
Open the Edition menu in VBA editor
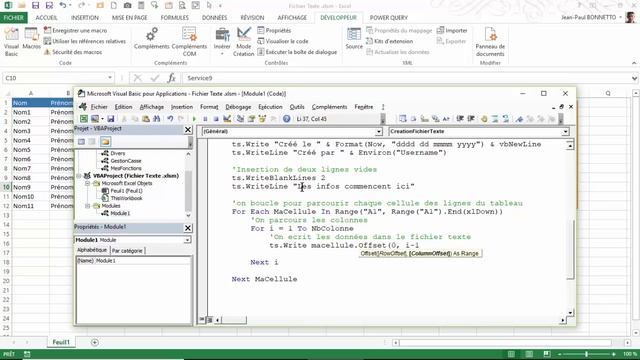[123, 107]
